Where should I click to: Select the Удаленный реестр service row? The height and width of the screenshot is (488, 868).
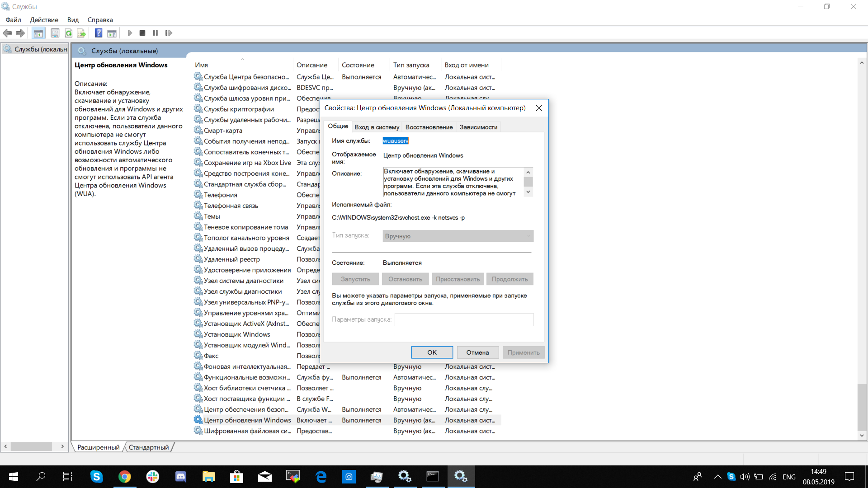tap(231, 259)
